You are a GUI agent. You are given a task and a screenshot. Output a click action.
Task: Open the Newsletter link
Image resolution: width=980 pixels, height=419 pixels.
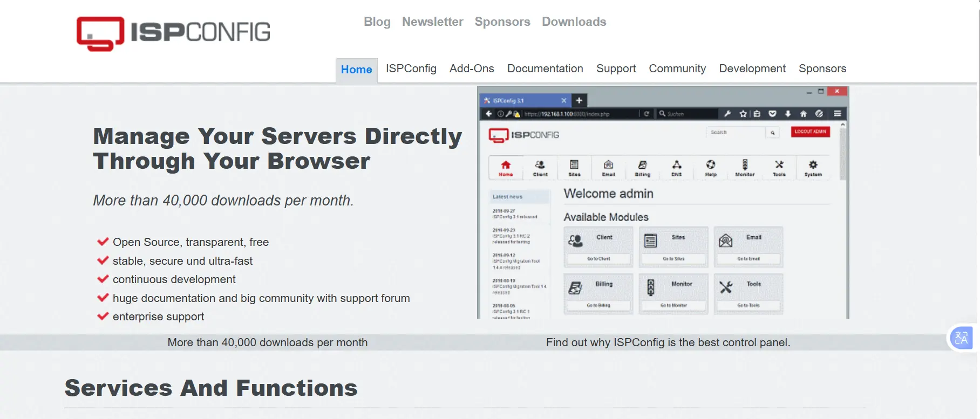click(x=432, y=22)
